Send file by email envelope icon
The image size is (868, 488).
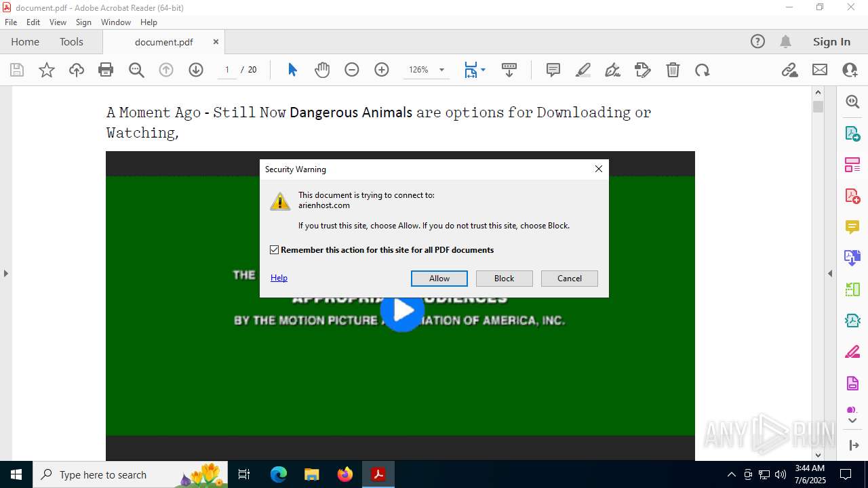pos(820,70)
